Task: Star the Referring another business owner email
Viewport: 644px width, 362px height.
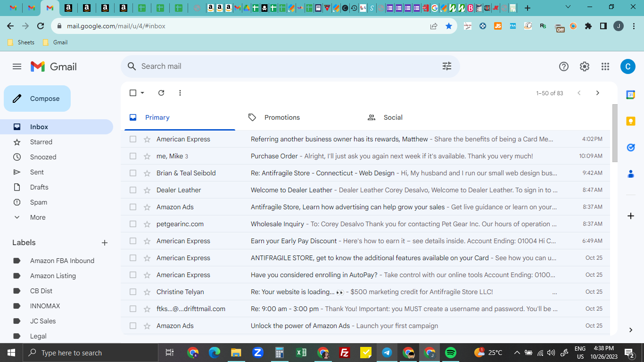Action: pyautogui.click(x=147, y=139)
